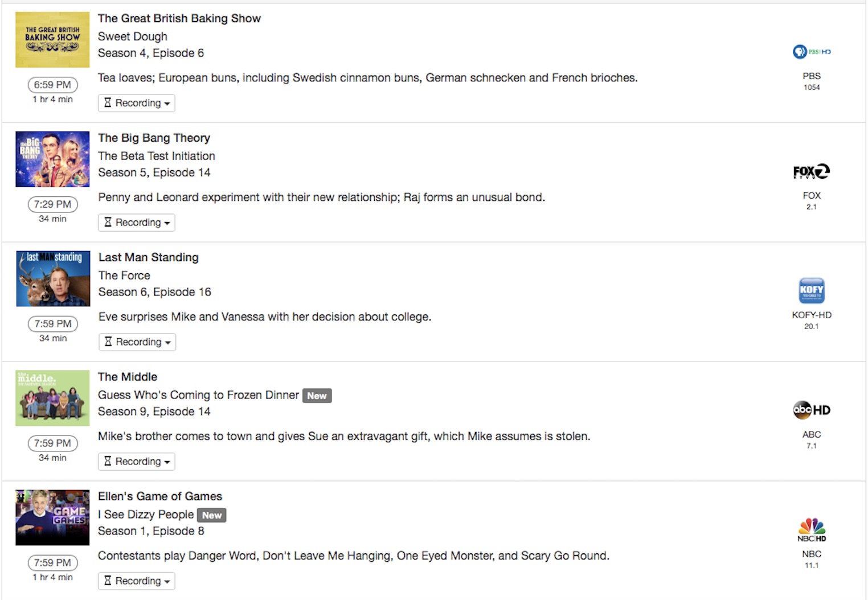Open The Big Bang Theory poster thumbnail

click(52, 159)
